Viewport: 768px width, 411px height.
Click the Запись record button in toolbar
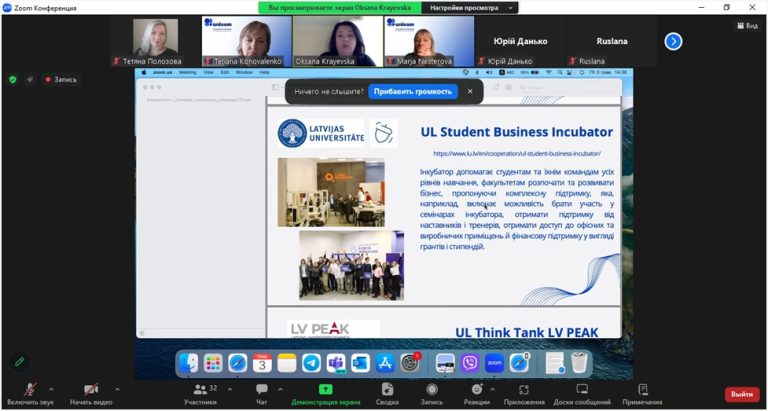432,394
